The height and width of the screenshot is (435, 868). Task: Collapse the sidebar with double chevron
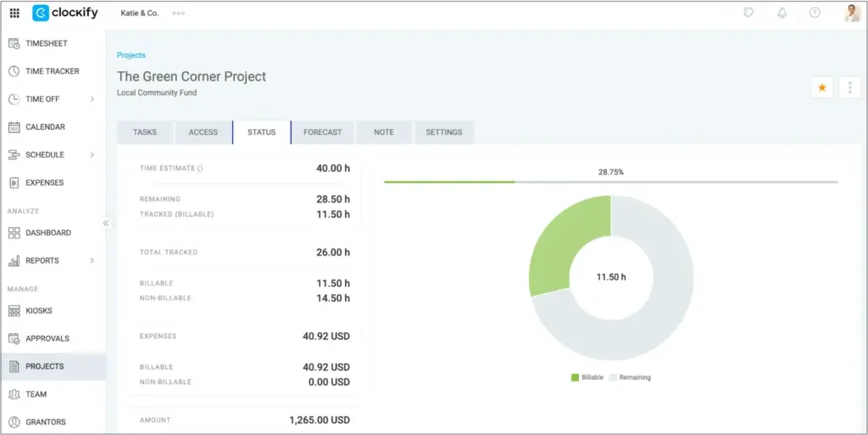(x=106, y=224)
